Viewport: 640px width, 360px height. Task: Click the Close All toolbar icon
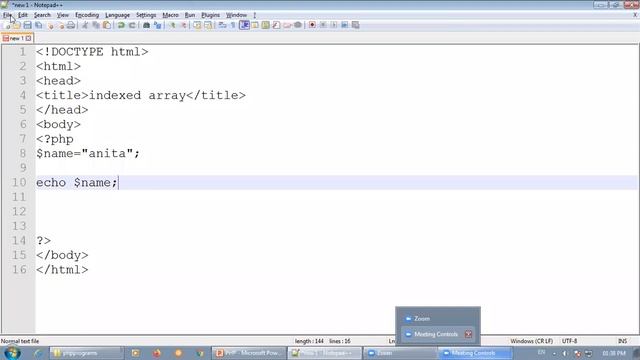pyautogui.click(x=60, y=25)
